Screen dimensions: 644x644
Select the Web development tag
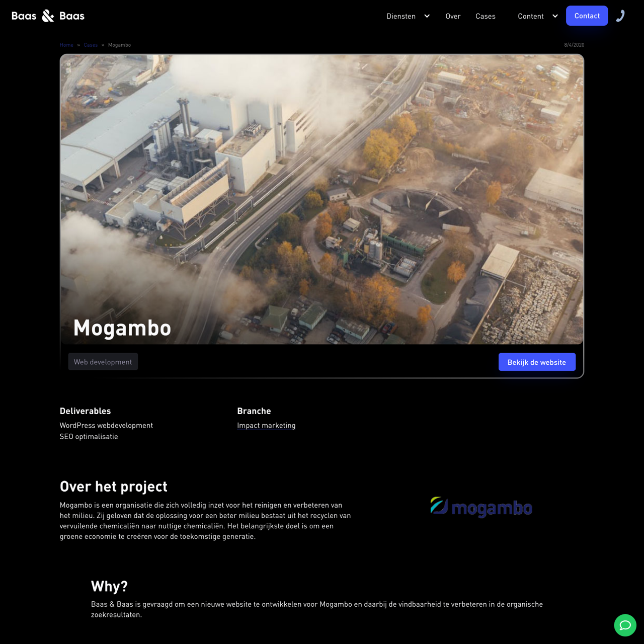[103, 362]
